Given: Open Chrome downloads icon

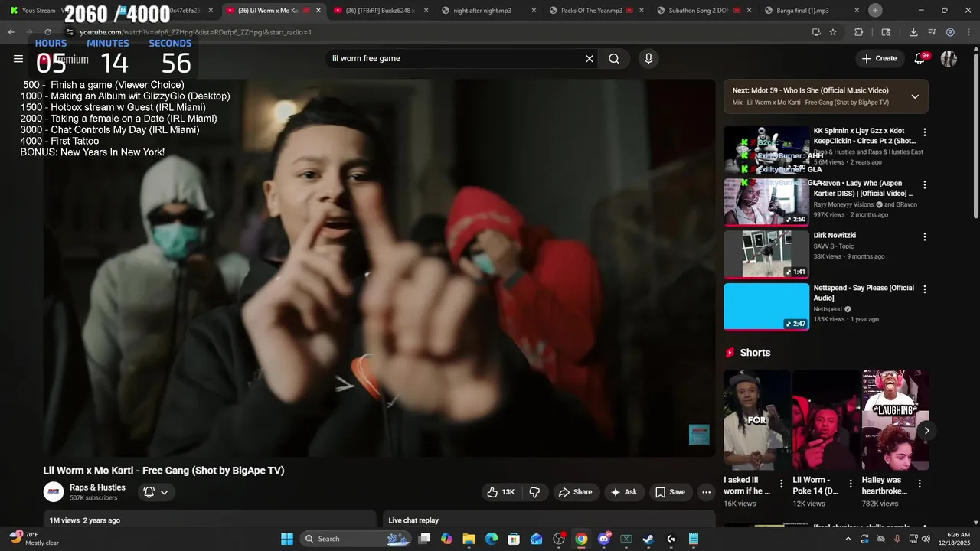Looking at the screenshot, I should click(913, 32).
